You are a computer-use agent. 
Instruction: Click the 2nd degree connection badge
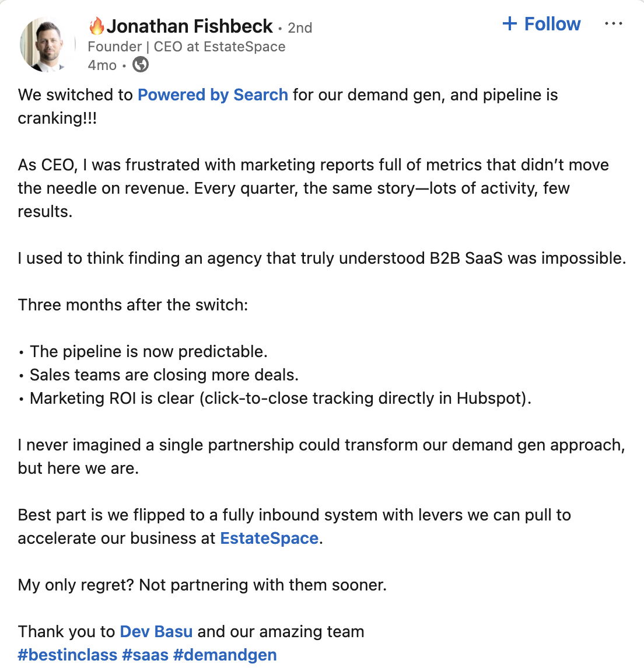299,28
